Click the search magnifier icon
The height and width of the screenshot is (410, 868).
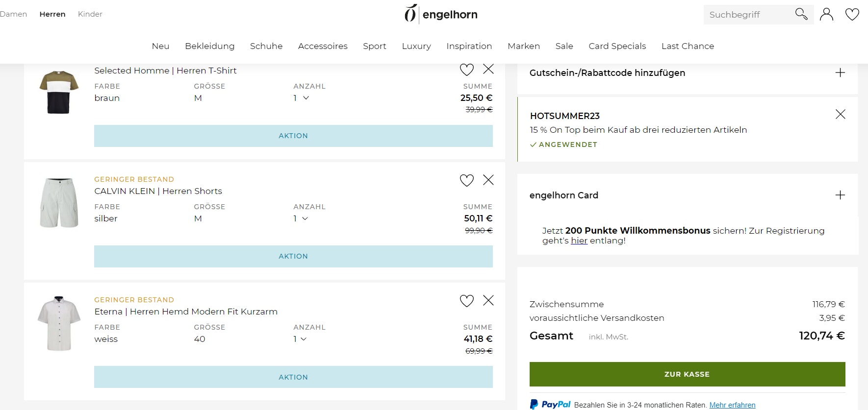coord(801,14)
